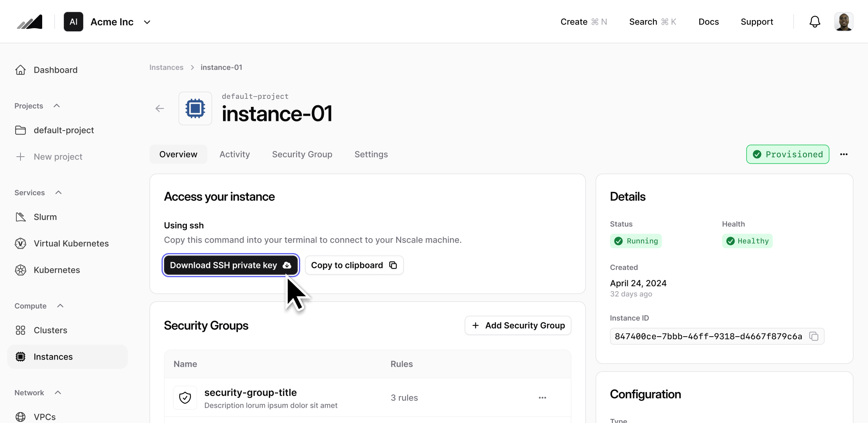Click the VPCs globe icon
Viewport: 868px width, 423px height.
click(x=20, y=417)
